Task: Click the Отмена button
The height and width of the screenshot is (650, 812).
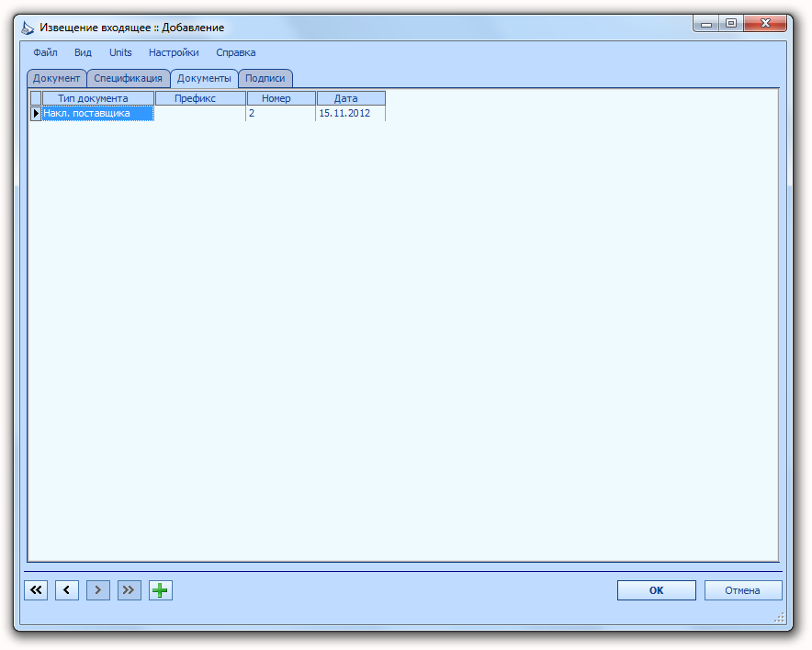Action: point(742,590)
